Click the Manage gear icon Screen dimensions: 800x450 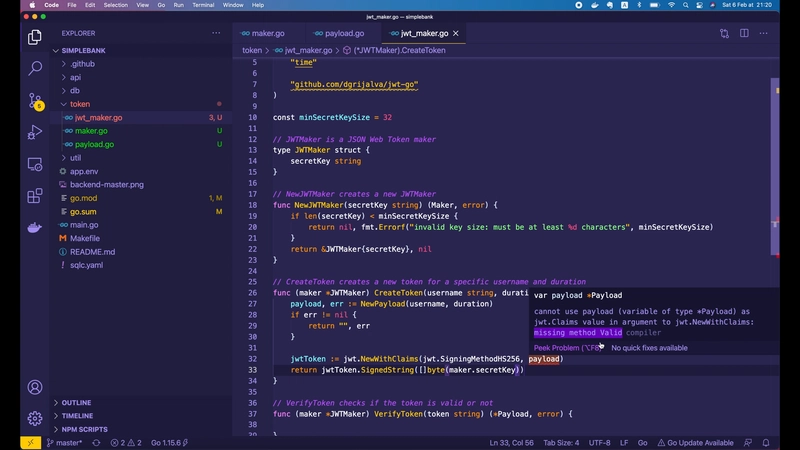(35, 418)
